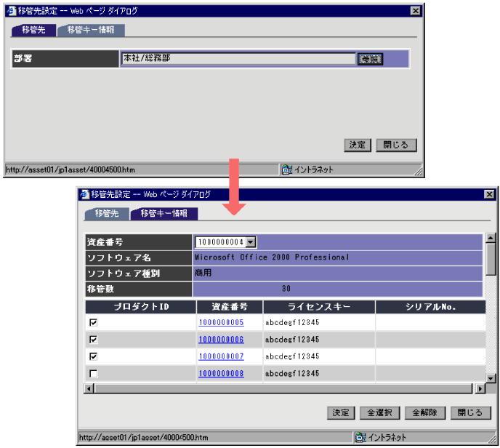Click the シリアルNo. column header

coord(430,307)
